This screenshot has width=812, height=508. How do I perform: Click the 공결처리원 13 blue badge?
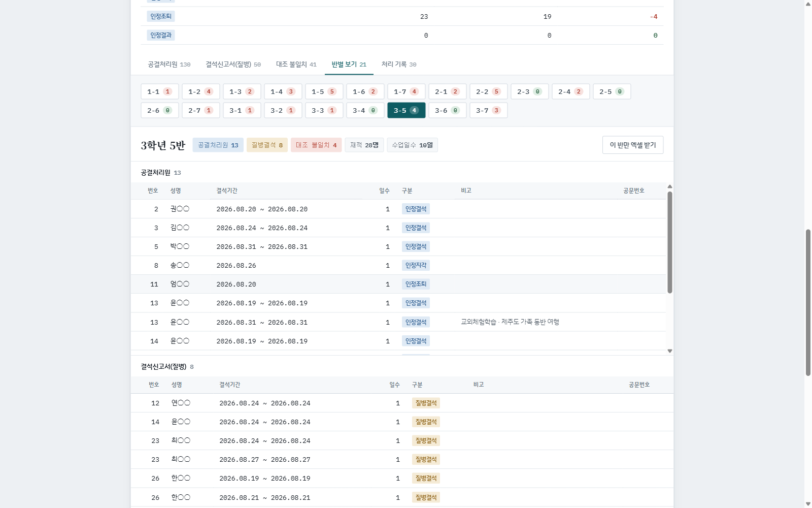pyautogui.click(x=218, y=145)
